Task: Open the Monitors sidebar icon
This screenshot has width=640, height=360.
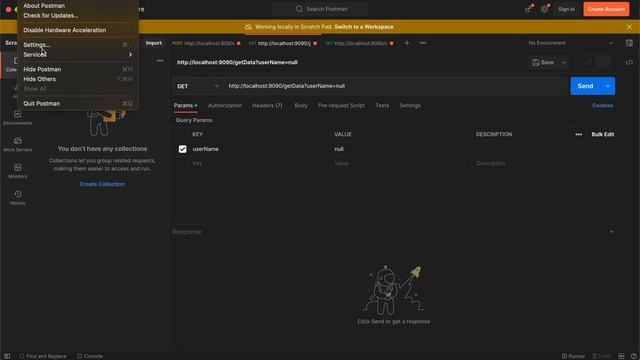Action: click(x=18, y=171)
